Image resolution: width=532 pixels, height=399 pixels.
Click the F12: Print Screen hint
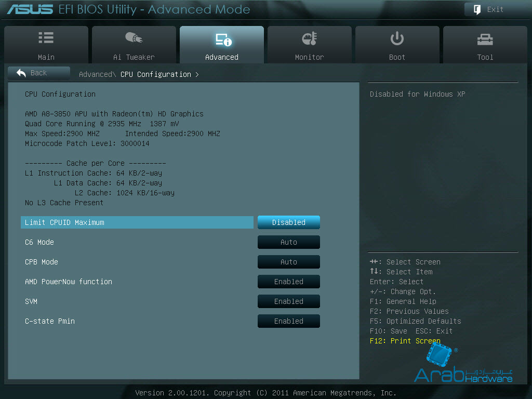405,341
